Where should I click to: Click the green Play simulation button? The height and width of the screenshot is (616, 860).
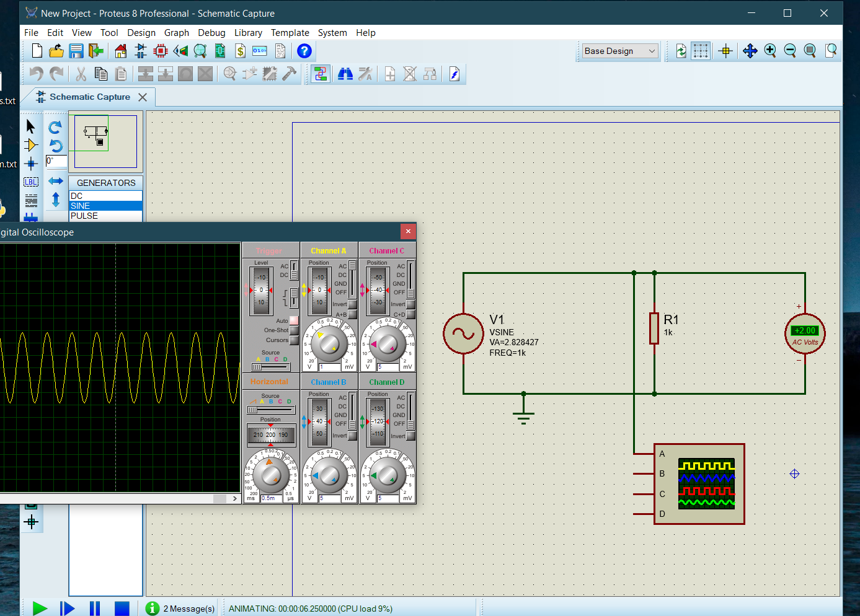point(40,609)
